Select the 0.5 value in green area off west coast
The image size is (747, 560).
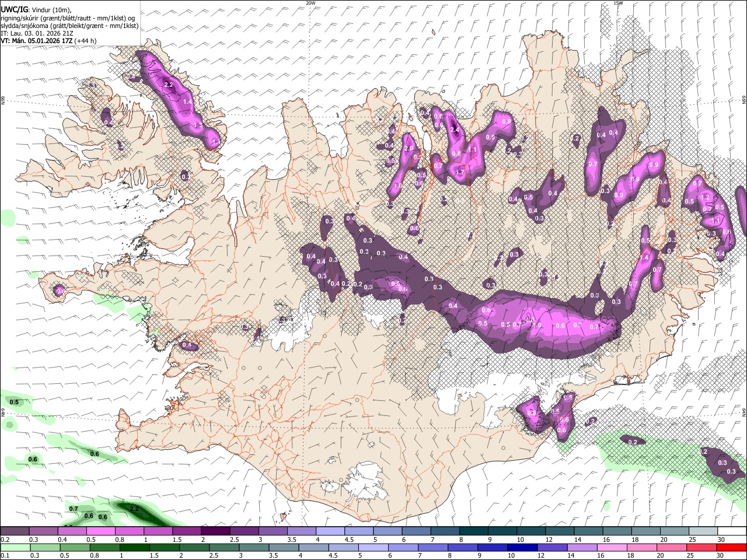pyautogui.click(x=15, y=402)
